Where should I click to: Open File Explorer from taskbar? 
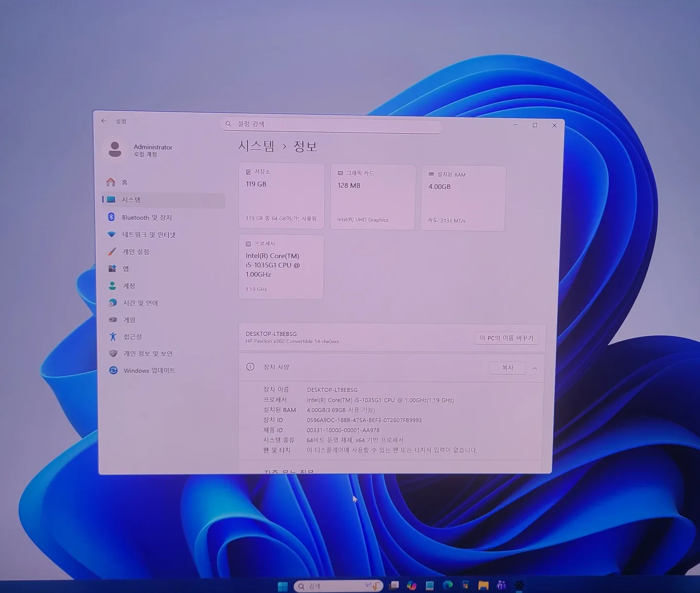tap(483, 585)
